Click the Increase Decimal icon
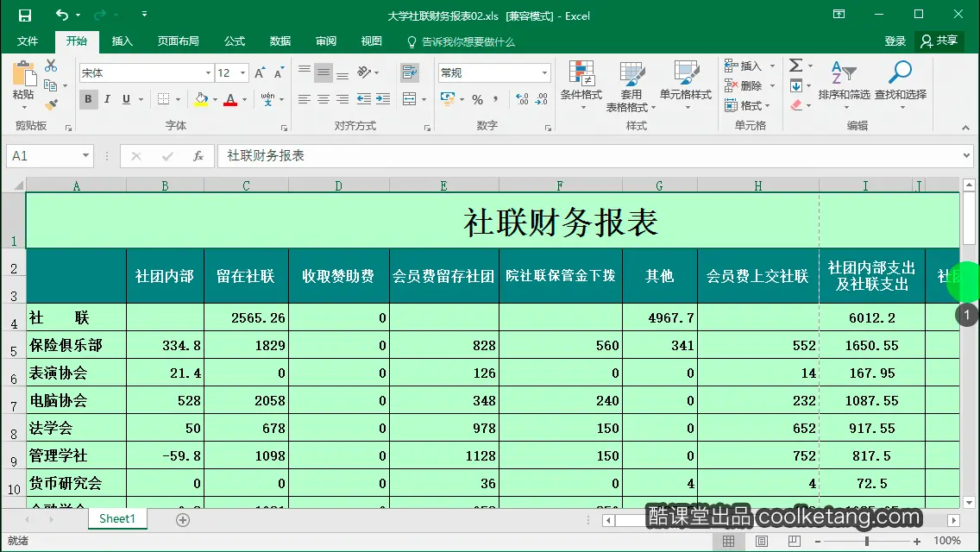 [x=522, y=99]
